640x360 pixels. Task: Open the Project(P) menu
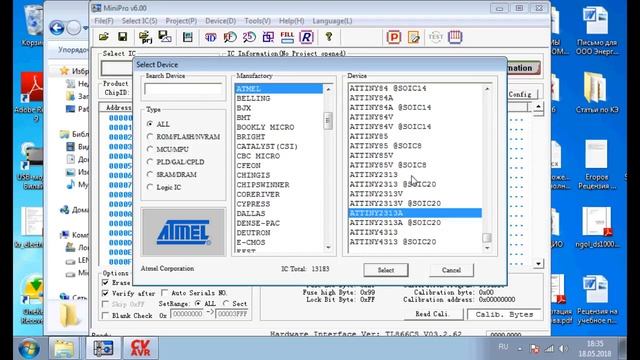181,21
